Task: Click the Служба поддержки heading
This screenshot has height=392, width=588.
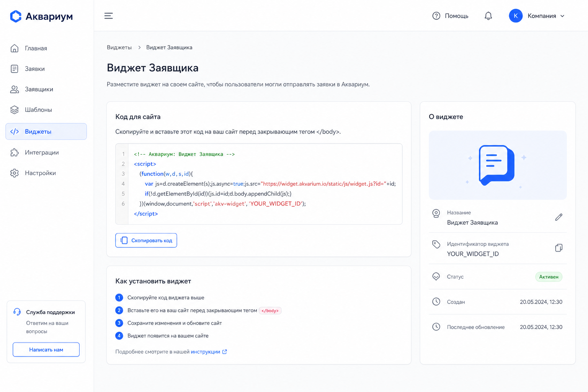Action: 51,312
